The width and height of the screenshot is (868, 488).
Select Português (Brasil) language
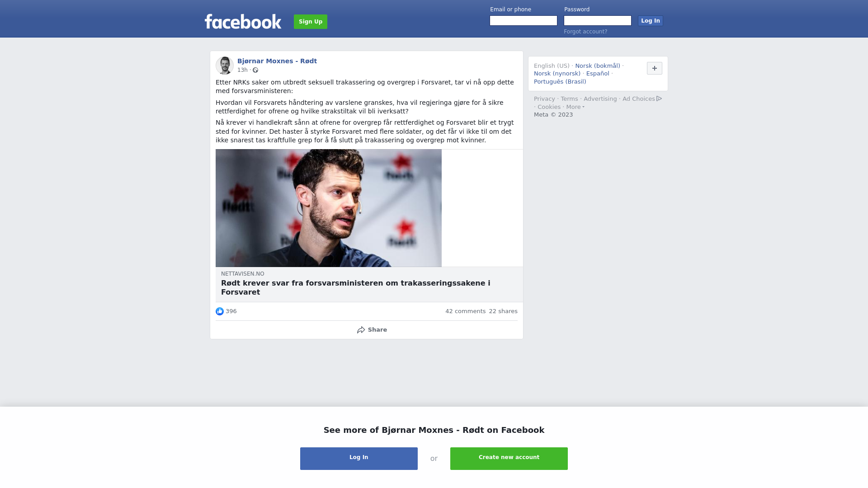click(560, 82)
